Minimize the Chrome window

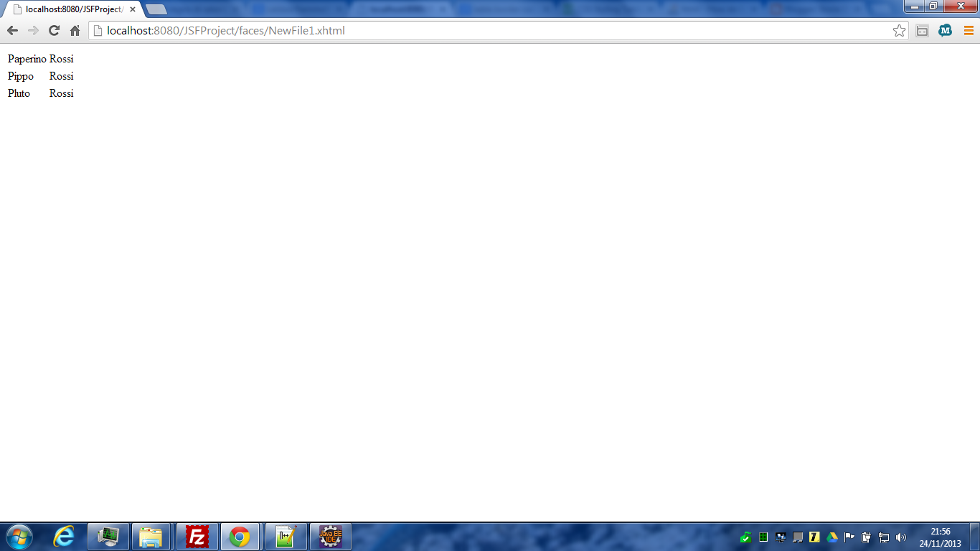(x=914, y=6)
